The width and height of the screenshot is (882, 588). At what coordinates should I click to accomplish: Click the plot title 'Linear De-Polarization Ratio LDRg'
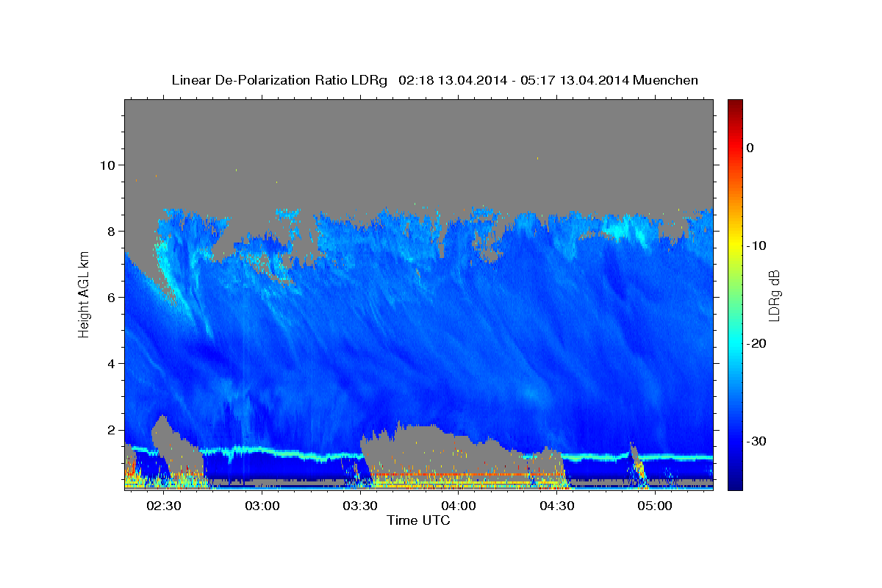(279, 80)
